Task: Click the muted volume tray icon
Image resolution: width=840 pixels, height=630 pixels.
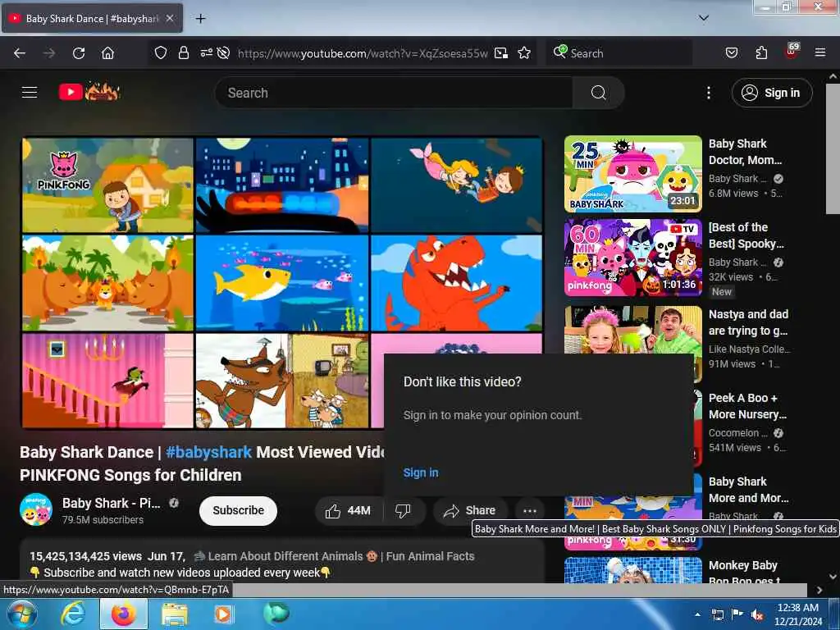Action: (757, 615)
